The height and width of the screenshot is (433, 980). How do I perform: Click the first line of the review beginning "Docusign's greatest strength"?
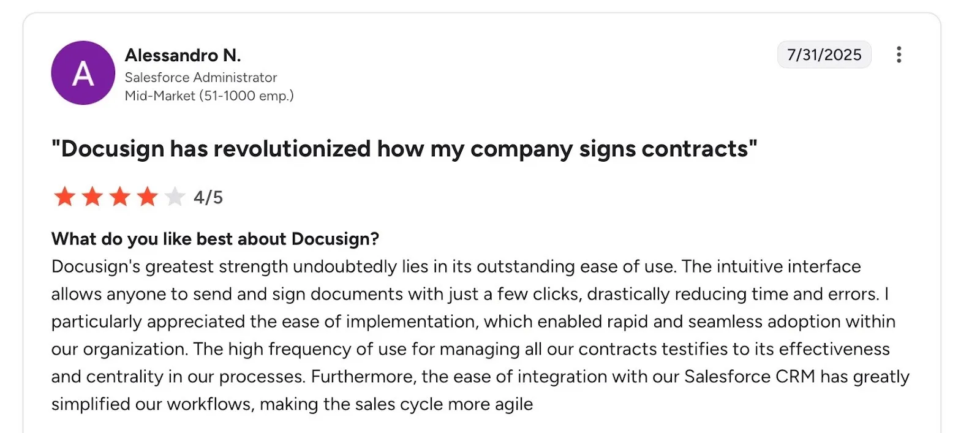coord(456,266)
